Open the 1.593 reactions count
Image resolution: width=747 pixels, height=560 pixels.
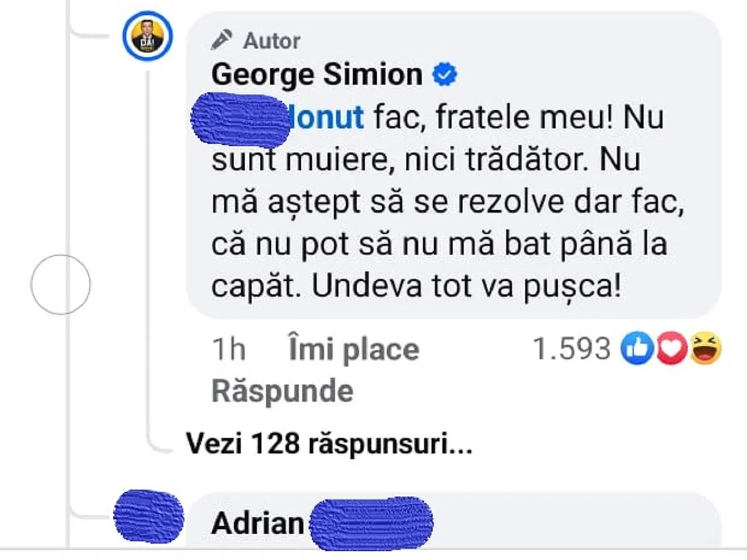click(571, 350)
